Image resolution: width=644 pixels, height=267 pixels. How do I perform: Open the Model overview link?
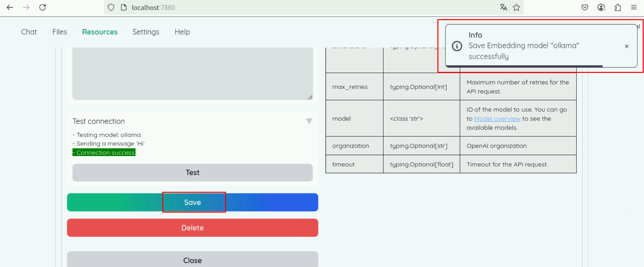497,119
